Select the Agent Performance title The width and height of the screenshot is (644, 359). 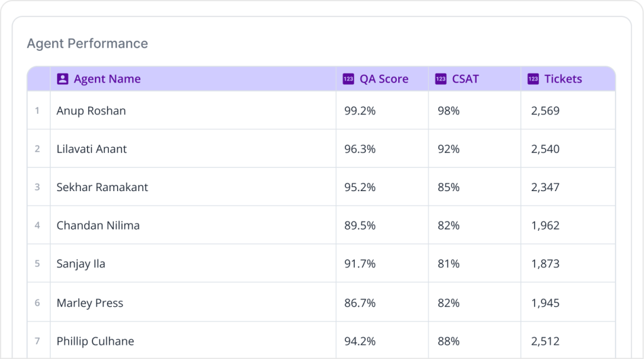87,43
